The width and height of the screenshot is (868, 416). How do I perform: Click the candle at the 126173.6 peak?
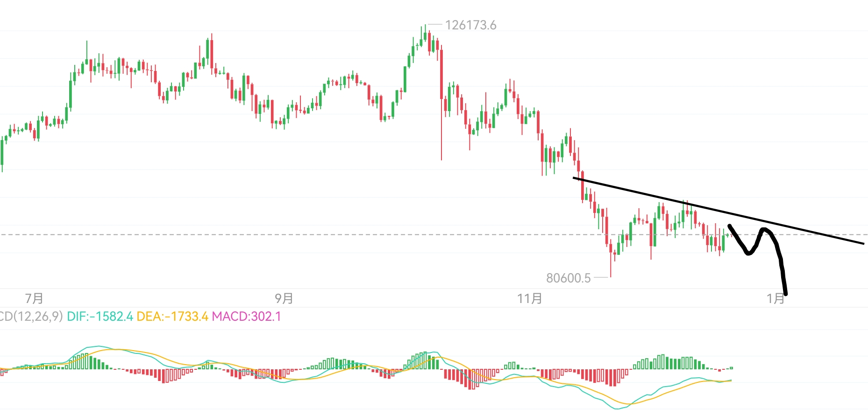coord(425,37)
